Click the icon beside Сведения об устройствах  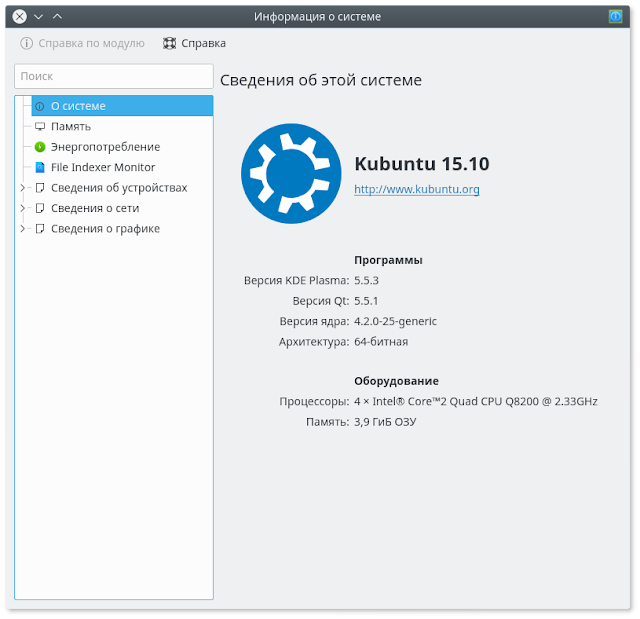click(40, 188)
